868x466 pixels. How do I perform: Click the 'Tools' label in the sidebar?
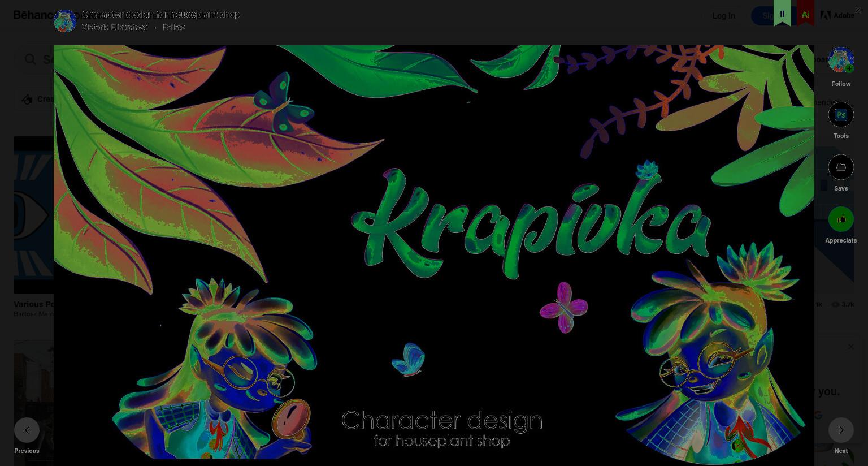pos(841,136)
